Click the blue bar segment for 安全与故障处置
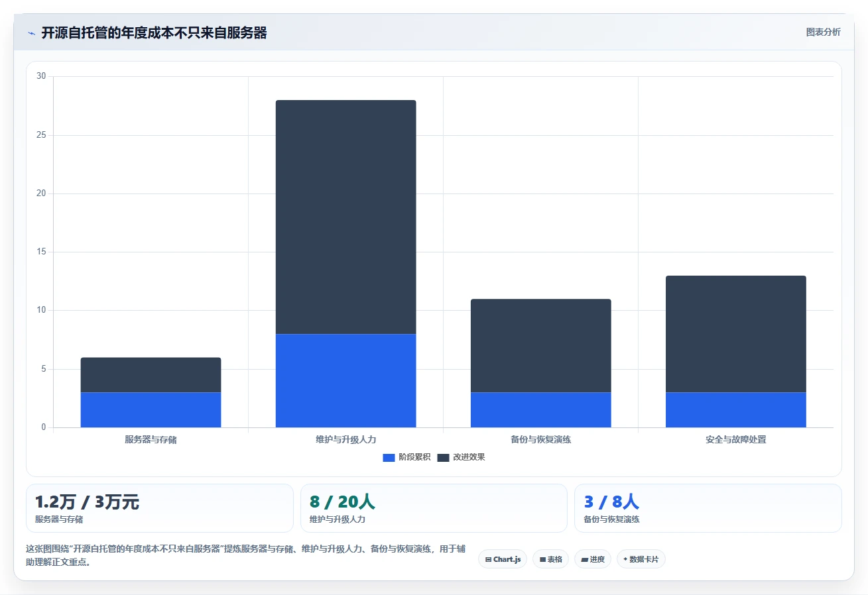Image resolution: width=868 pixels, height=595 pixels. pos(735,410)
